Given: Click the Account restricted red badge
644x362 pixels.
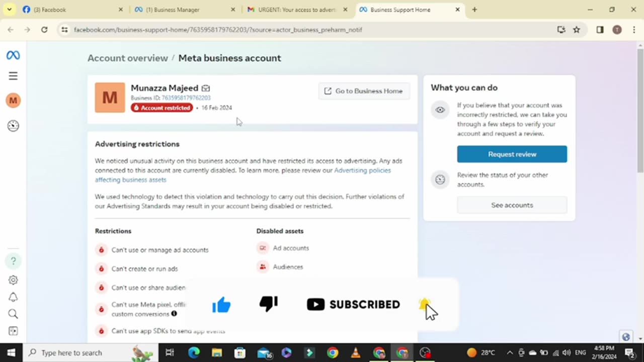Looking at the screenshot, I should pyautogui.click(x=162, y=108).
